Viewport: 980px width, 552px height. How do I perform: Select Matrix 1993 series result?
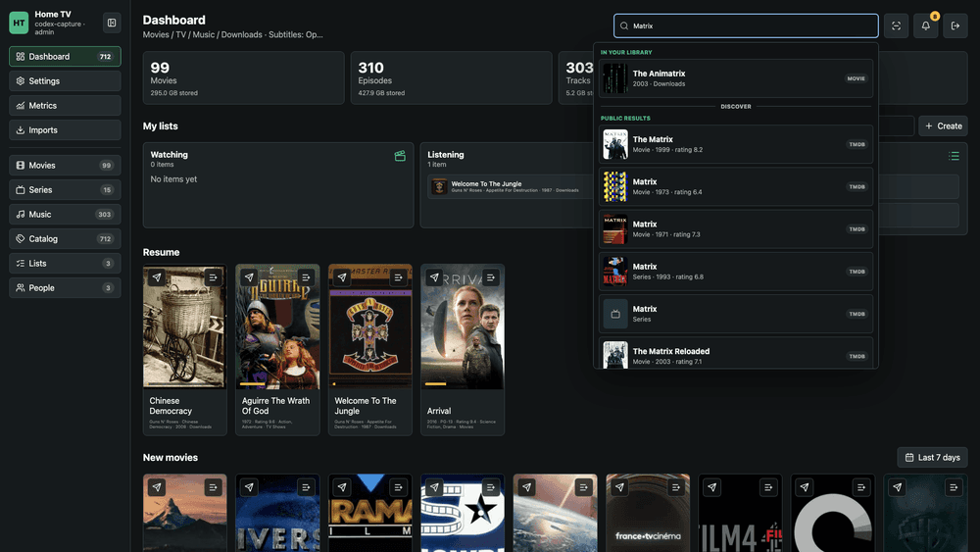736,272
